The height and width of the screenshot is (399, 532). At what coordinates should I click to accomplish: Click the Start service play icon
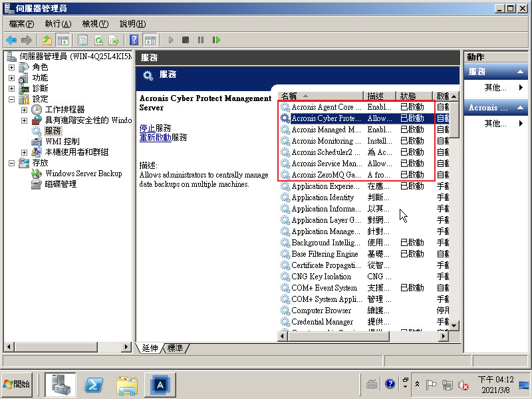171,40
